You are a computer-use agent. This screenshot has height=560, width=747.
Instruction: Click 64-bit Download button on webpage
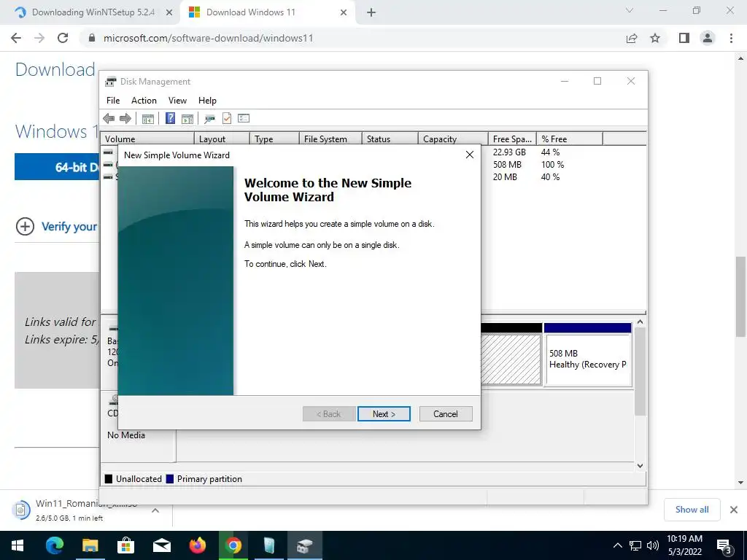(57, 167)
